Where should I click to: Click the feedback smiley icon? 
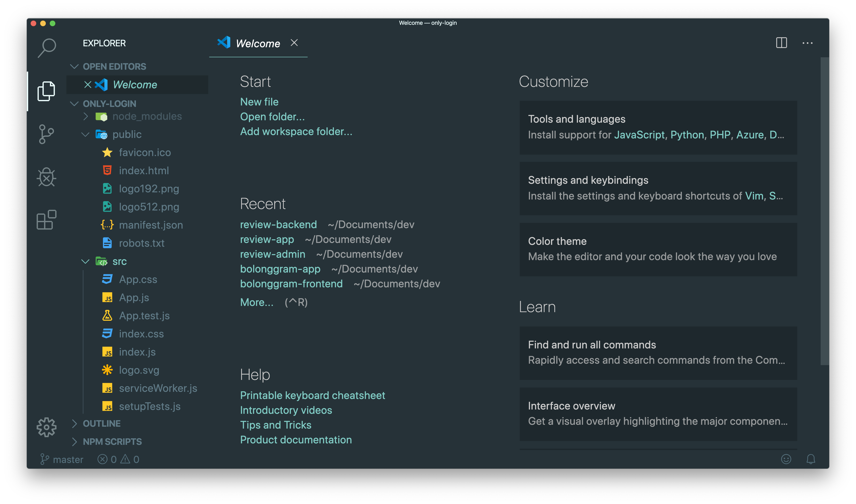pyautogui.click(x=786, y=459)
